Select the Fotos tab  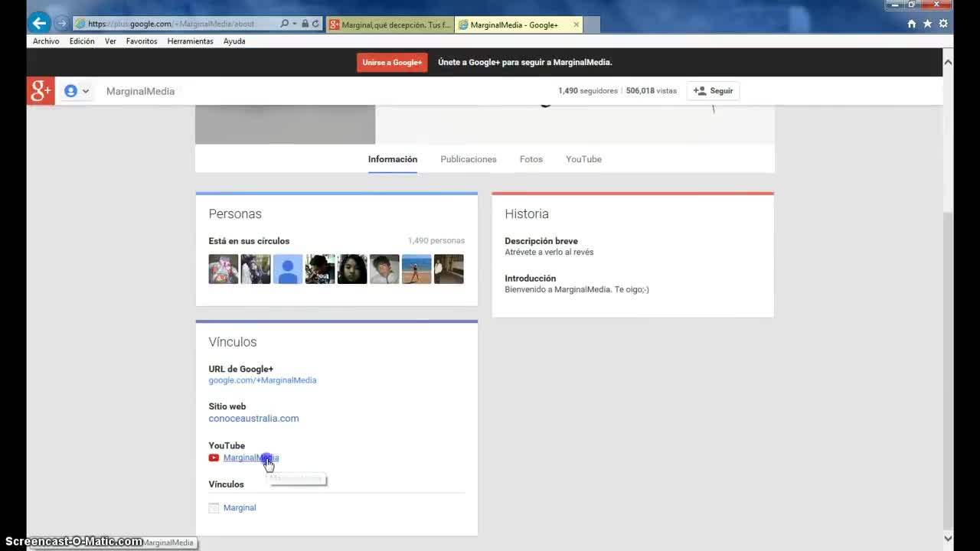coord(531,159)
